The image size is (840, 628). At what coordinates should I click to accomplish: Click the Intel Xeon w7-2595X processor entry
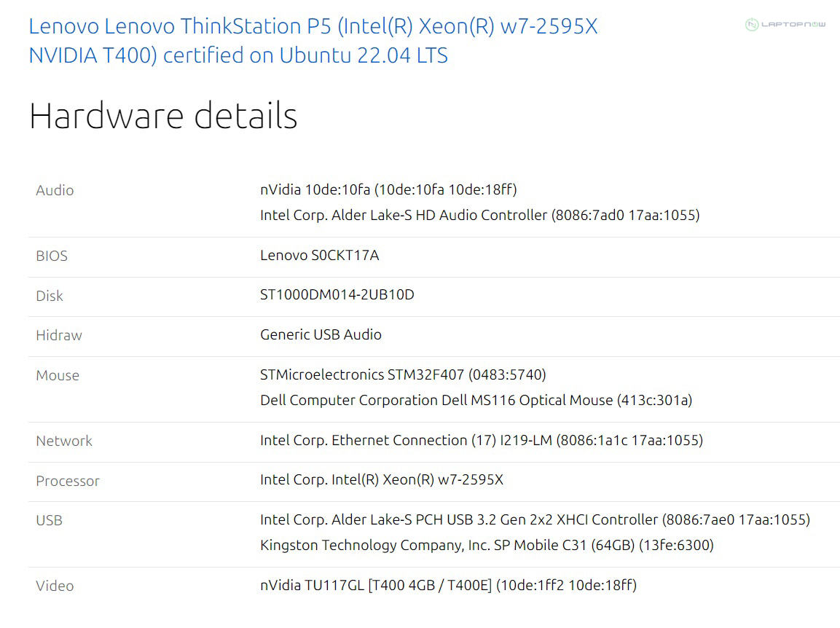tap(381, 480)
